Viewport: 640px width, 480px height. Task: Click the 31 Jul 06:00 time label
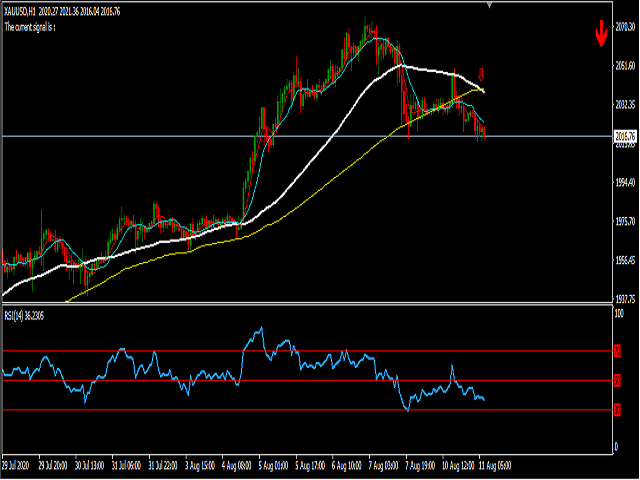[x=126, y=466]
